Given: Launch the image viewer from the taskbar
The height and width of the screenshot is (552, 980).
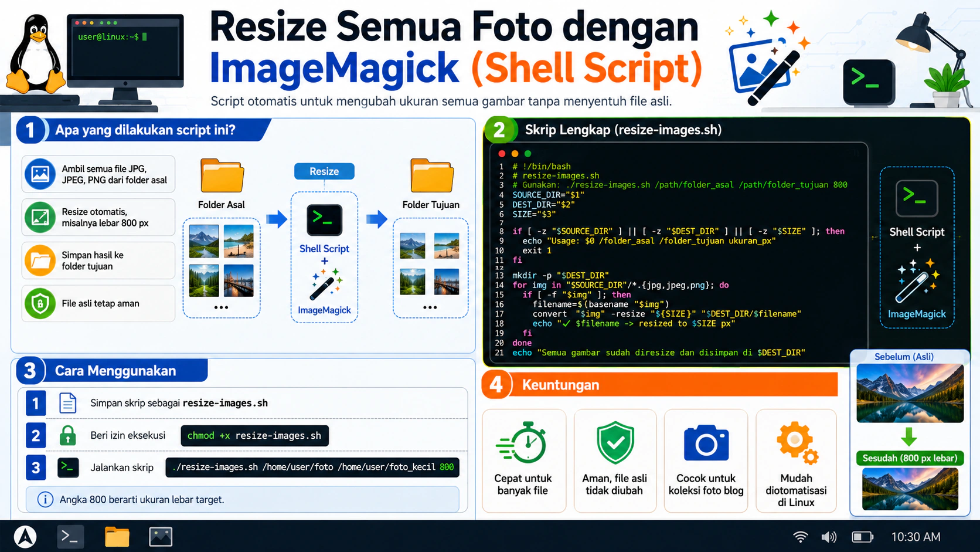Looking at the screenshot, I should 161,536.
